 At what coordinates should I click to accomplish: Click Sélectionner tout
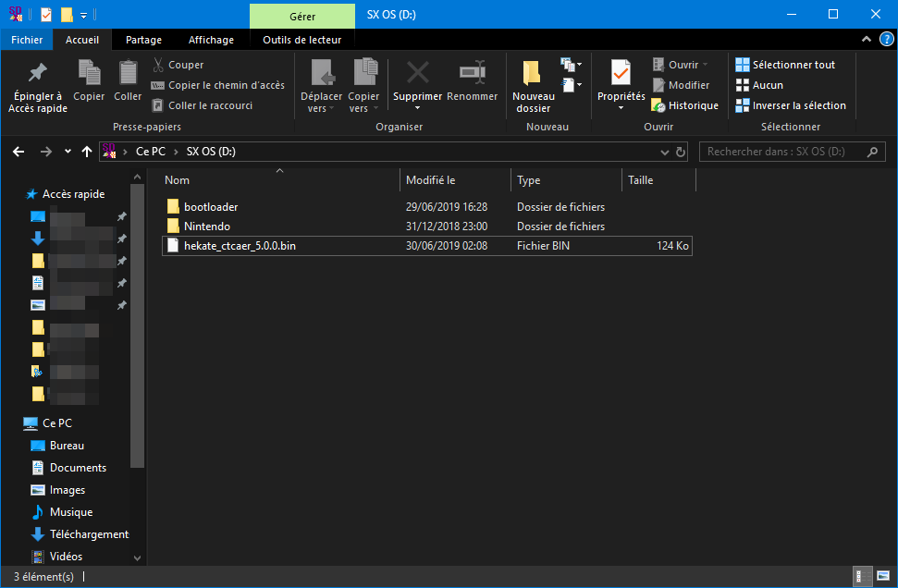(785, 65)
